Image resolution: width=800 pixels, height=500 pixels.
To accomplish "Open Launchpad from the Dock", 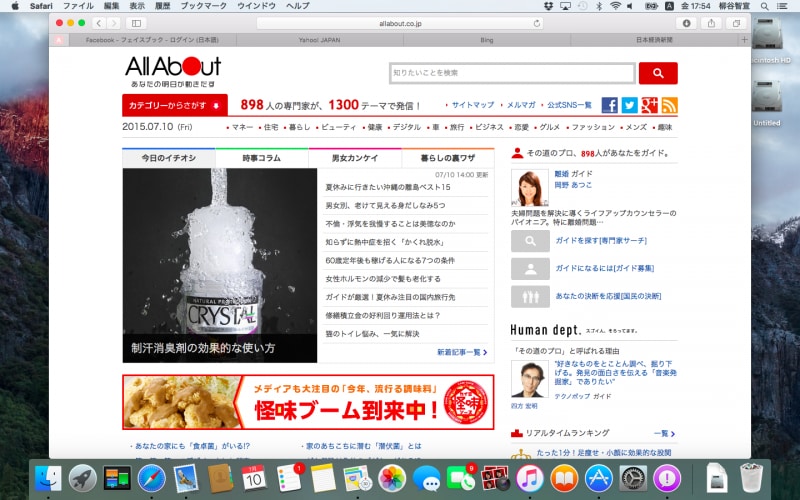I will (x=83, y=479).
